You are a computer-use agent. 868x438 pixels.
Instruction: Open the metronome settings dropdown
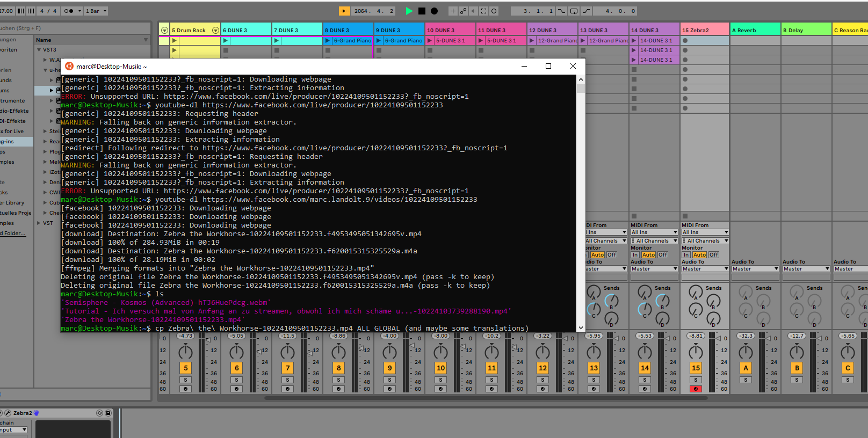coord(79,11)
